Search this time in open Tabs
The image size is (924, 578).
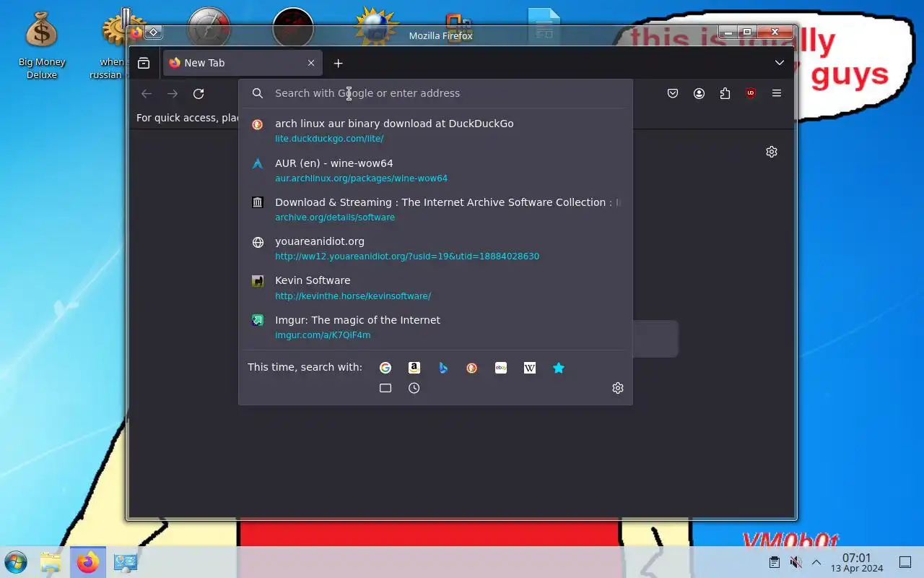[x=385, y=388]
